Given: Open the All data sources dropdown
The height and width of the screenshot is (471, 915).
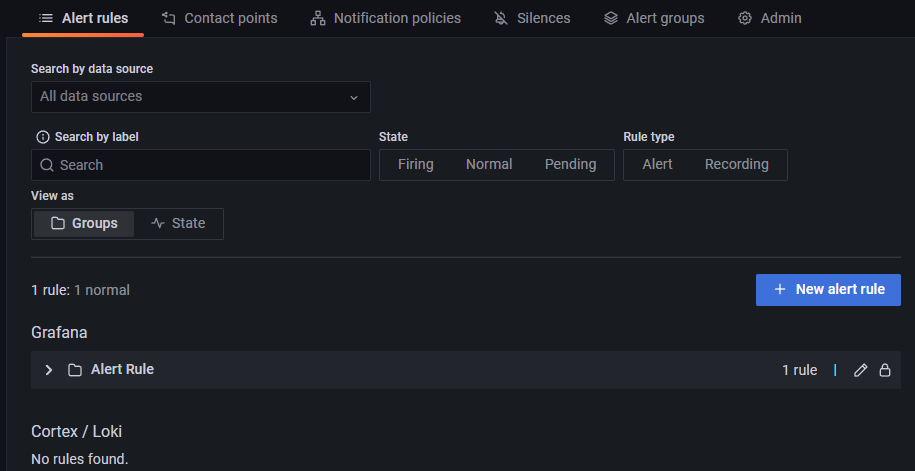Looking at the screenshot, I should [x=201, y=97].
